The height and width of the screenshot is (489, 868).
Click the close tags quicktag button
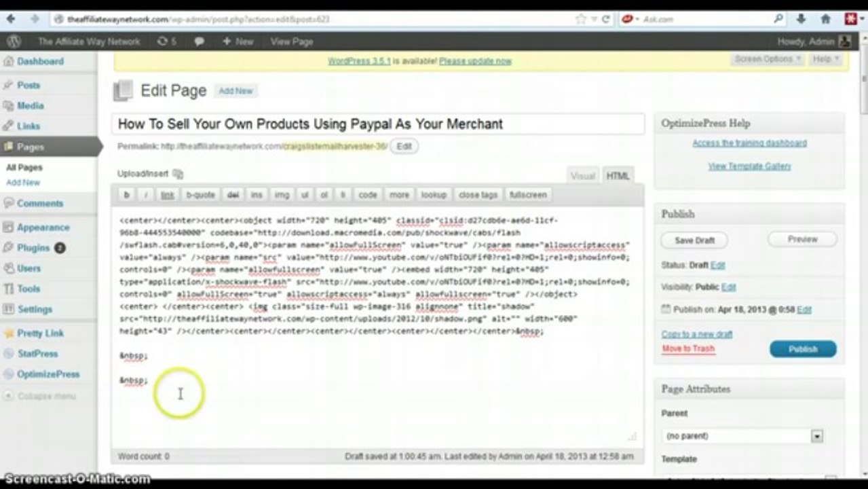pos(478,195)
